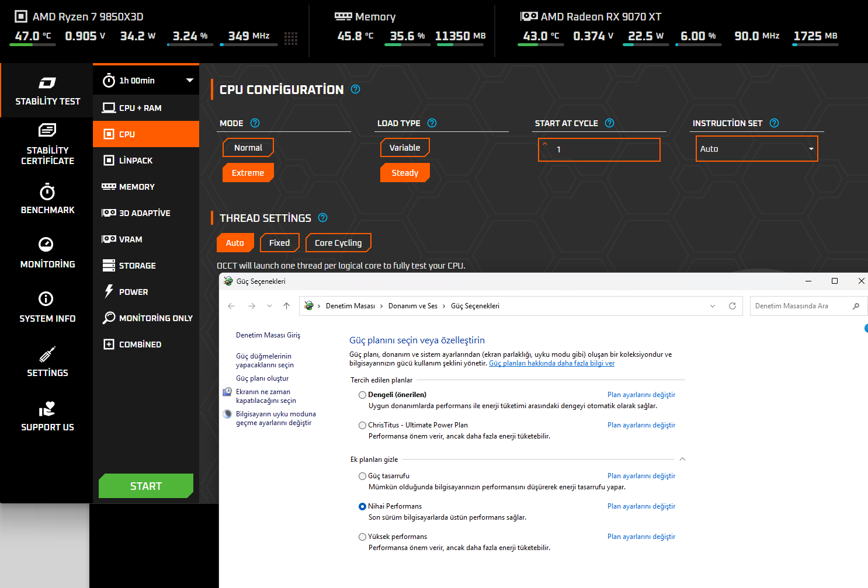
Task: Click help icon next to Instruction Set
Action: tap(774, 123)
